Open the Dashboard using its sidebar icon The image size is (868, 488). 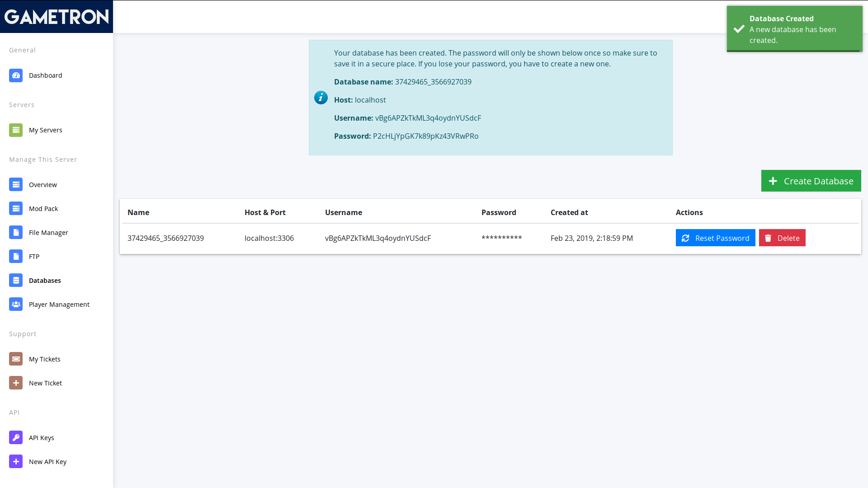pos(16,75)
